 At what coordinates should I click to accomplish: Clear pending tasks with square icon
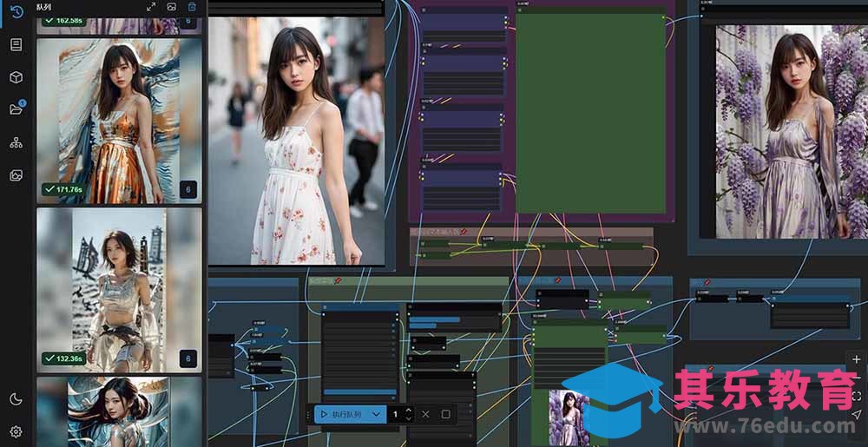[x=445, y=414]
